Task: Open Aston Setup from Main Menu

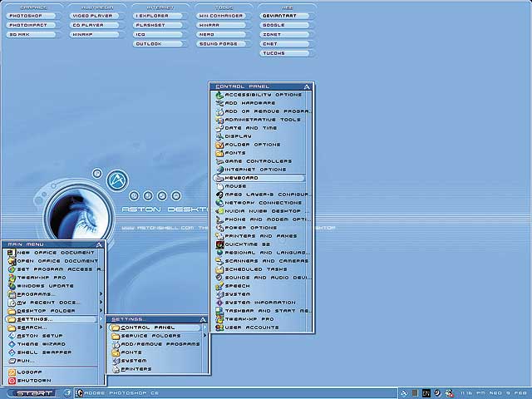Action: [52, 336]
